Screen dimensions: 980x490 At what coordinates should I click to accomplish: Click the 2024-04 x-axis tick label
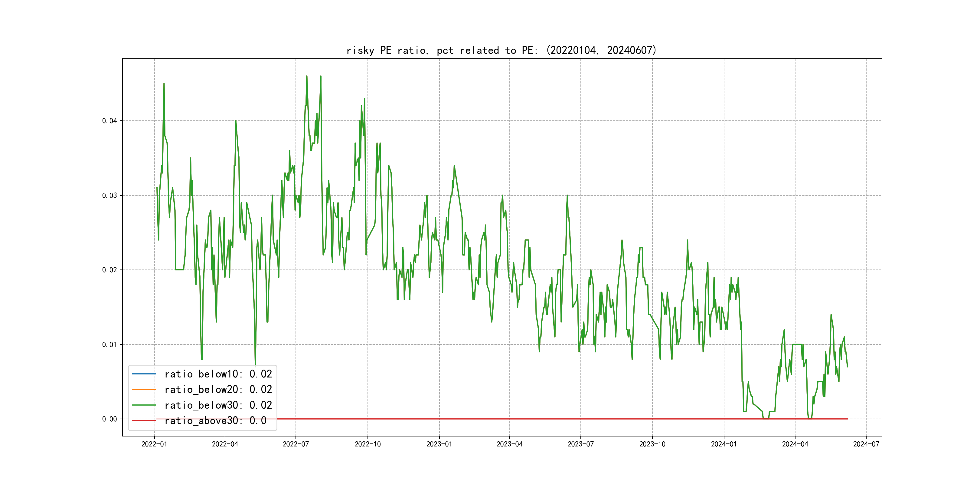(x=795, y=444)
